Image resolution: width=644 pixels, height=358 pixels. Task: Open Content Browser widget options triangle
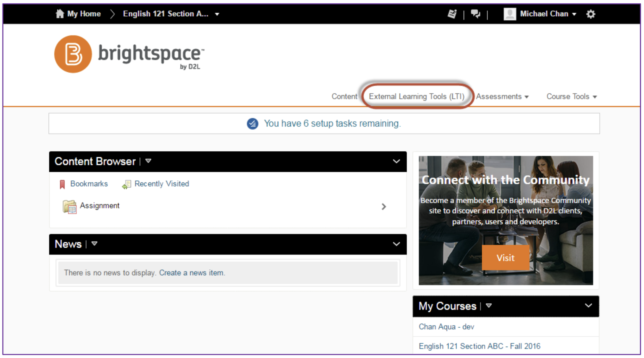[x=148, y=161]
